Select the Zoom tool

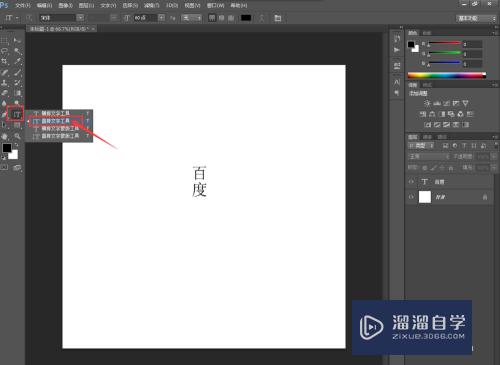pos(17,136)
